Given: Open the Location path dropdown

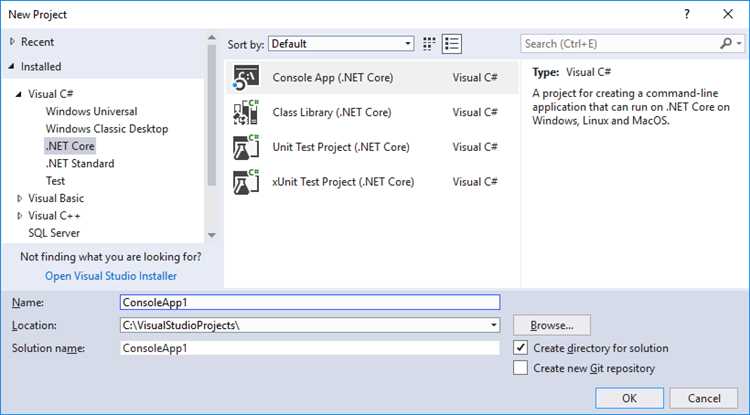Looking at the screenshot, I should 493,325.
